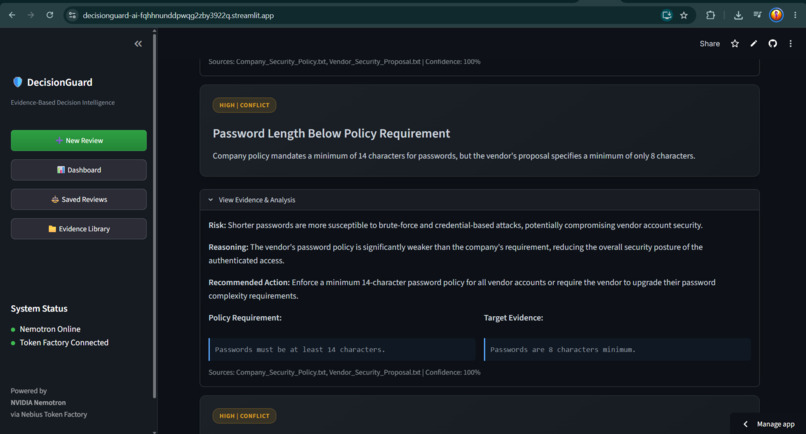The width and height of the screenshot is (806, 434).
Task: Go forward in the browser
Action: (x=31, y=15)
